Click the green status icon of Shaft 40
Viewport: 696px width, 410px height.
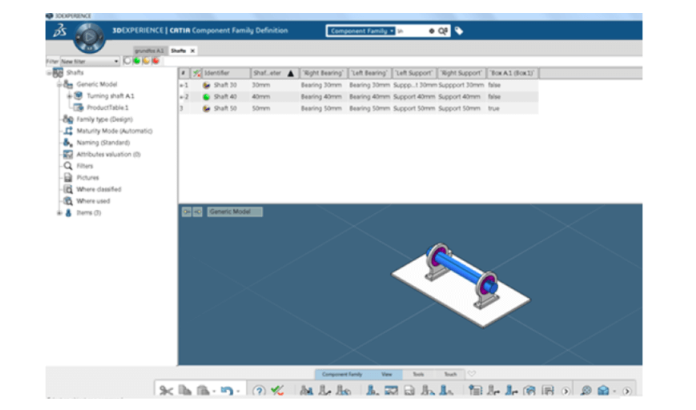[206, 97]
